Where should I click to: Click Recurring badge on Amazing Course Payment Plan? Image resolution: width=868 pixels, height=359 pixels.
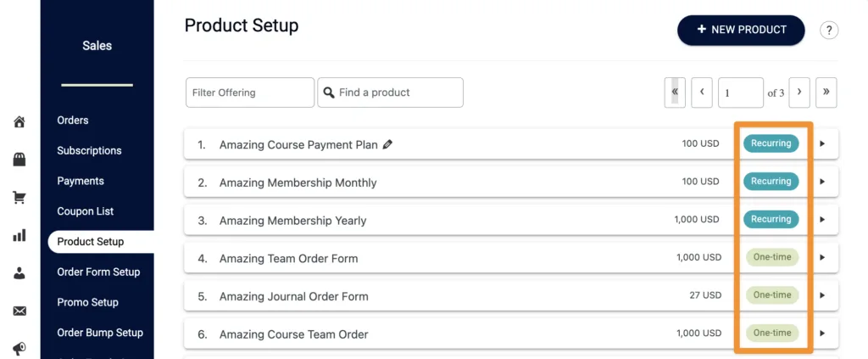tap(771, 143)
